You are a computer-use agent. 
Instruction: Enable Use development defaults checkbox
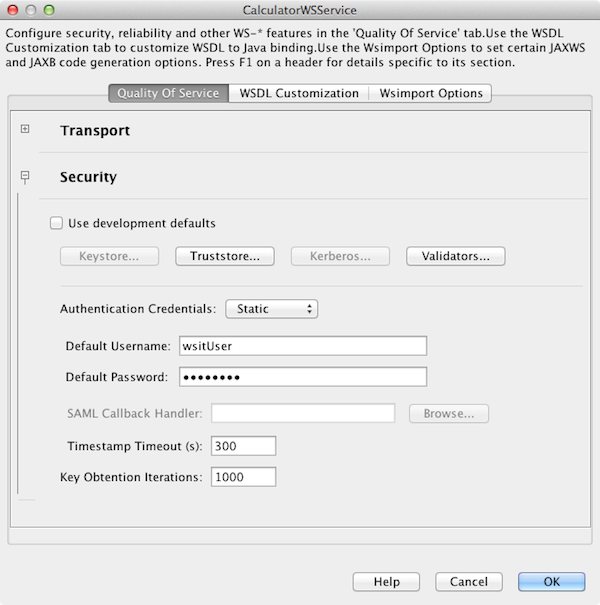pos(57,223)
